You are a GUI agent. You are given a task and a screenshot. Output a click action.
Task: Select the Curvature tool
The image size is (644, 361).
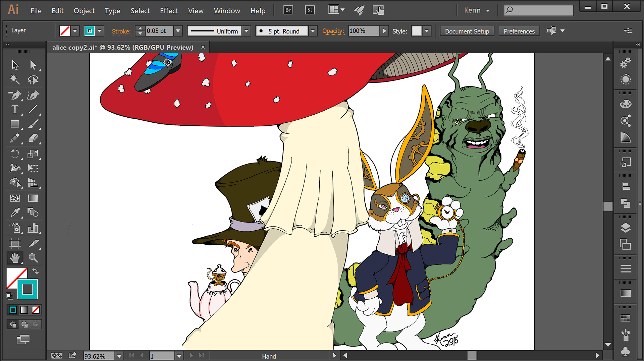(33, 95)
